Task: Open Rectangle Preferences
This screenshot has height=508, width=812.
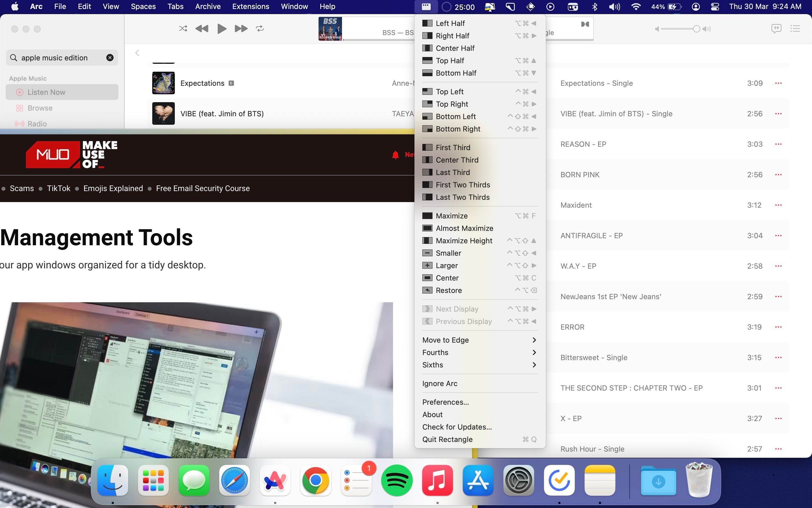Action: point(480,402)
